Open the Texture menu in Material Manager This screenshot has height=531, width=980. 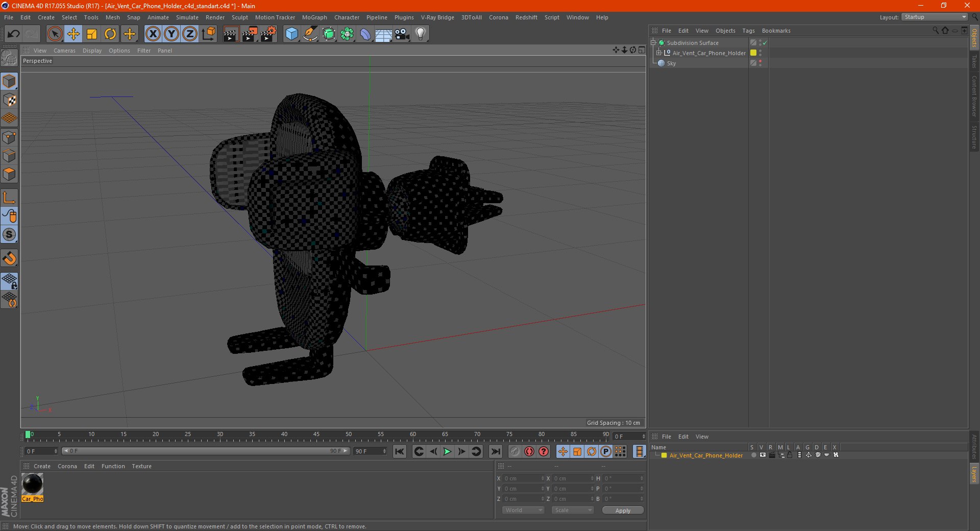point(141,466)
